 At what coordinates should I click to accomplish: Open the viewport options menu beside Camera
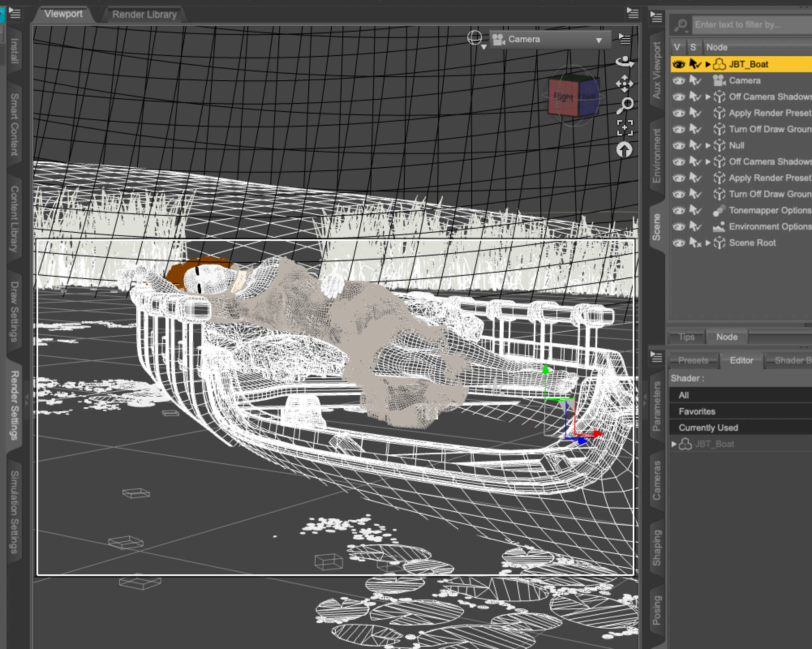[x=625, y=39]
